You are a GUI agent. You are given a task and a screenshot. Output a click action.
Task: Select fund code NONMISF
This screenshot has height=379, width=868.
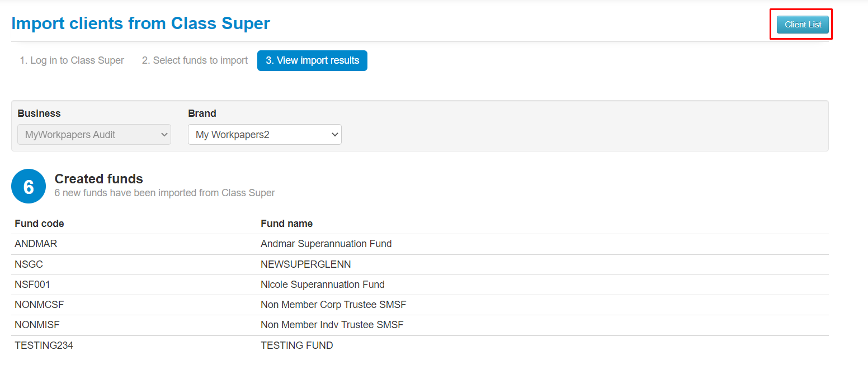tap(37, 325)
